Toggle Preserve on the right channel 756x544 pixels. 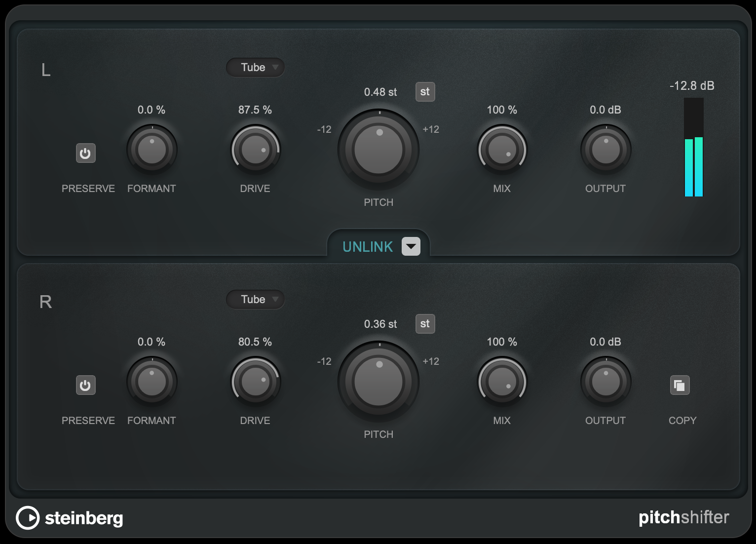(x=85, y=386)
